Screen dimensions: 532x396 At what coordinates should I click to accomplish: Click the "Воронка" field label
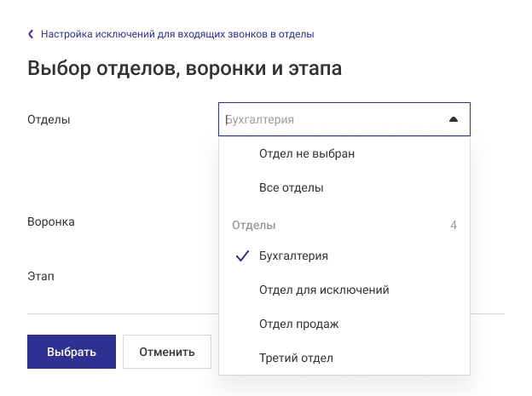(51, 221)
